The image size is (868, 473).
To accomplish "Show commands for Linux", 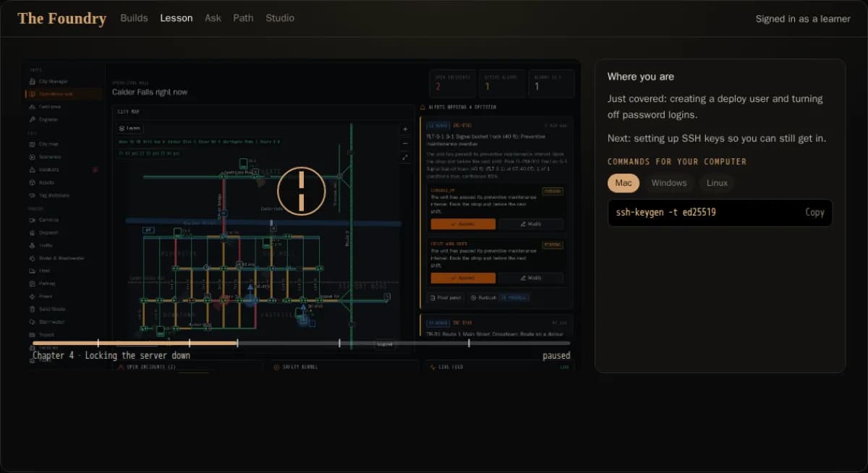I will (717, 183).
